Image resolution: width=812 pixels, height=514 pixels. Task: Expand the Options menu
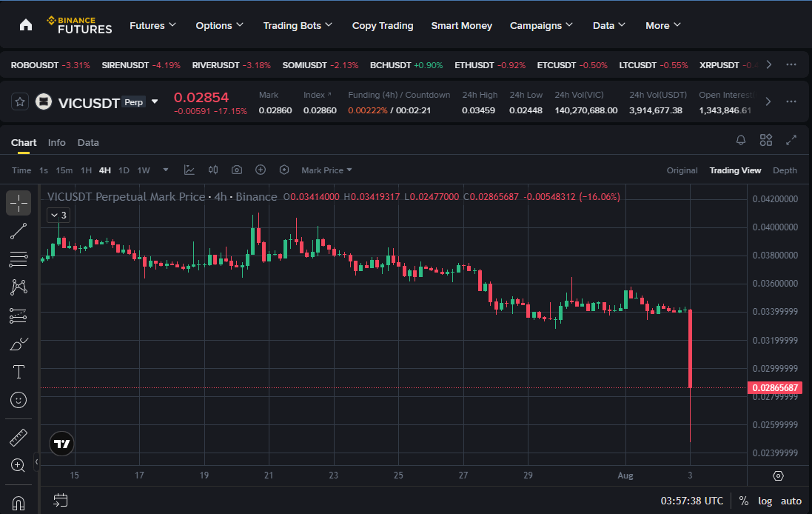click(x=219, y=25)
